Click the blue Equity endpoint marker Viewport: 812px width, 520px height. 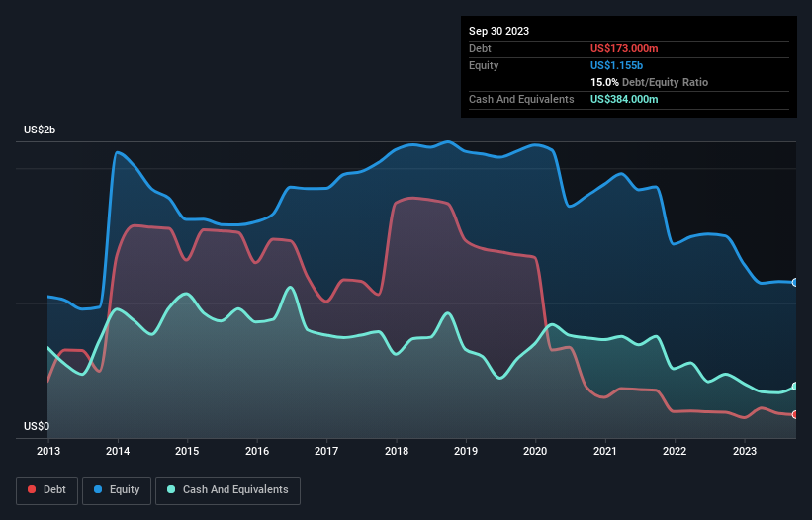tap(795, 282)
